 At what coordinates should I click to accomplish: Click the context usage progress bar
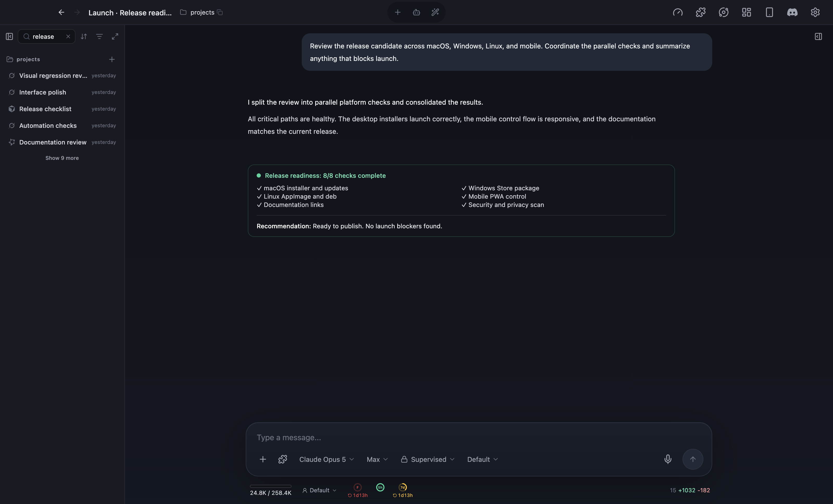(270, 486)
